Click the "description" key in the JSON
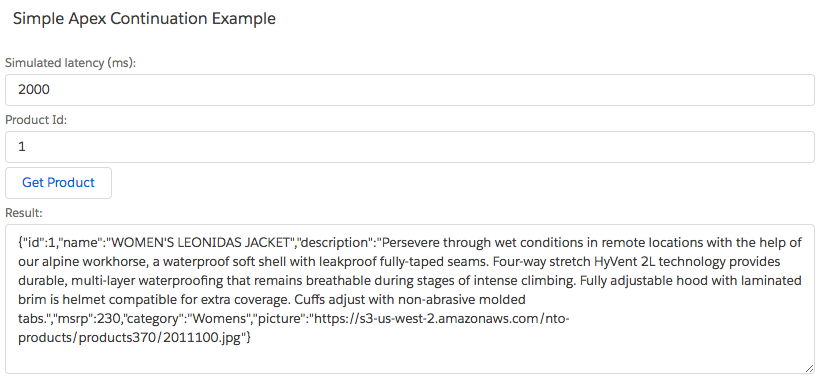The image size is (821, 383). [336, 243]
